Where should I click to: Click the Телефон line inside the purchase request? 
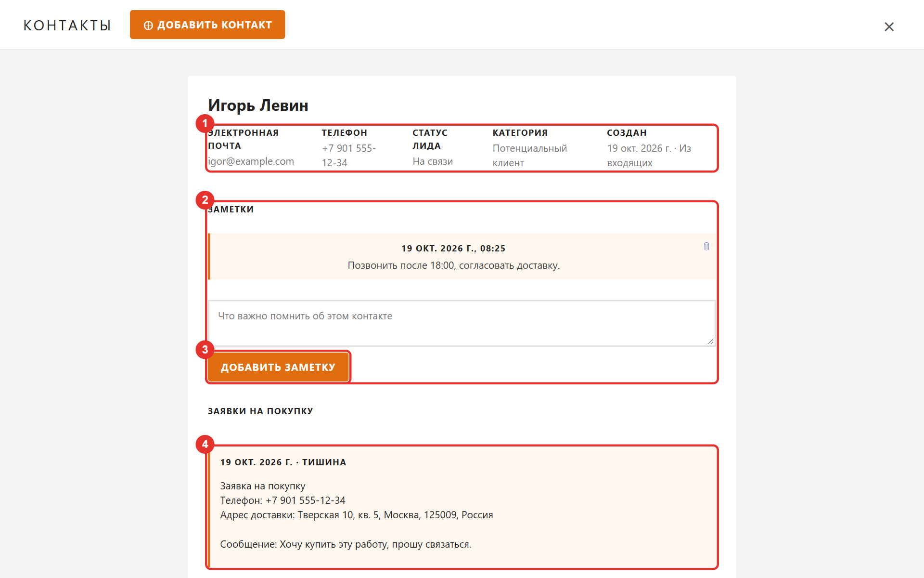coord(282,500)
